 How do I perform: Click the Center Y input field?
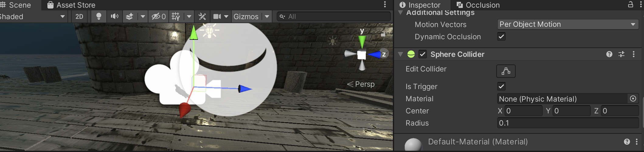point(572,111)
